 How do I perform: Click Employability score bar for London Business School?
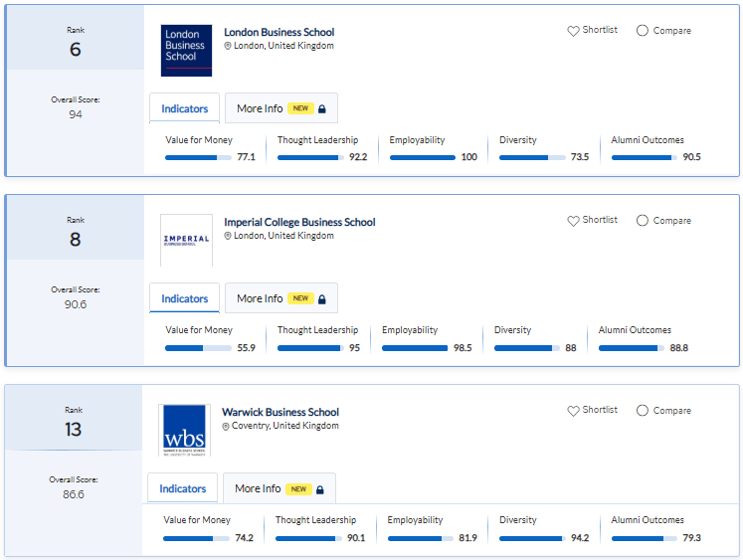(422, 157)
